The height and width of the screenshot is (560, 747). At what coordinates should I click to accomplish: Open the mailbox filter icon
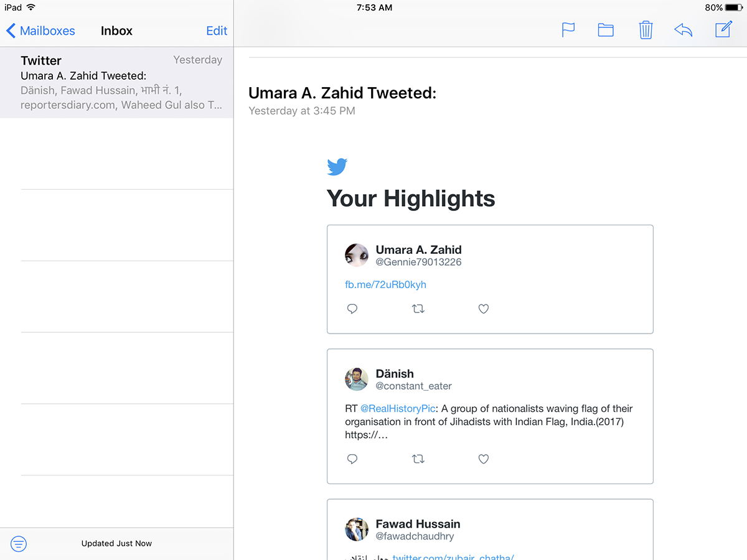coord(19,544)
